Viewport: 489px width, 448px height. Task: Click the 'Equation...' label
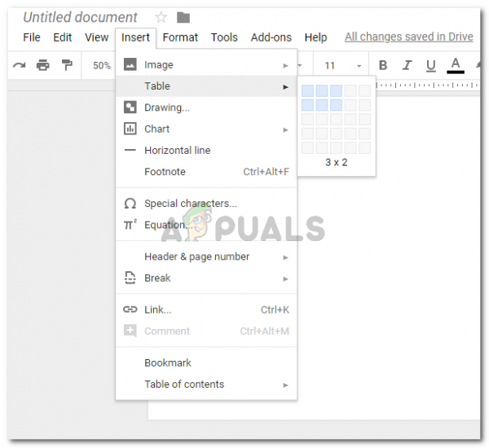tap(169, 225)
